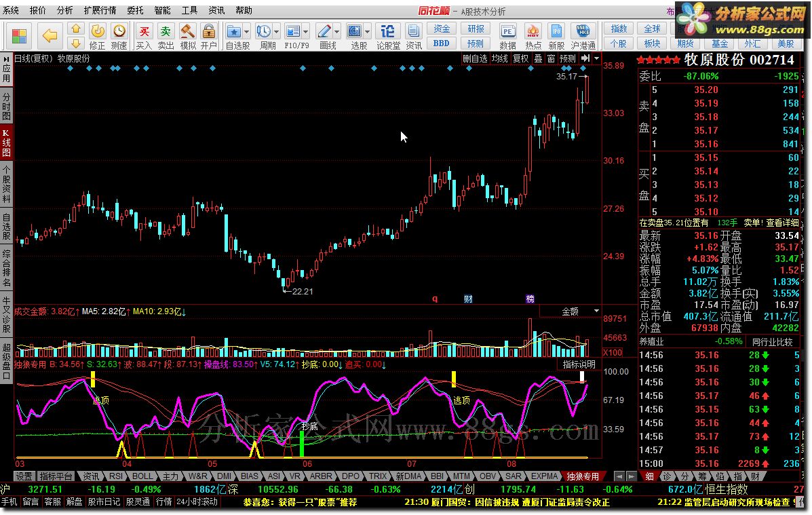
Task: Expand the 周期 period dropdown arrow
Action: click(277, 32)
